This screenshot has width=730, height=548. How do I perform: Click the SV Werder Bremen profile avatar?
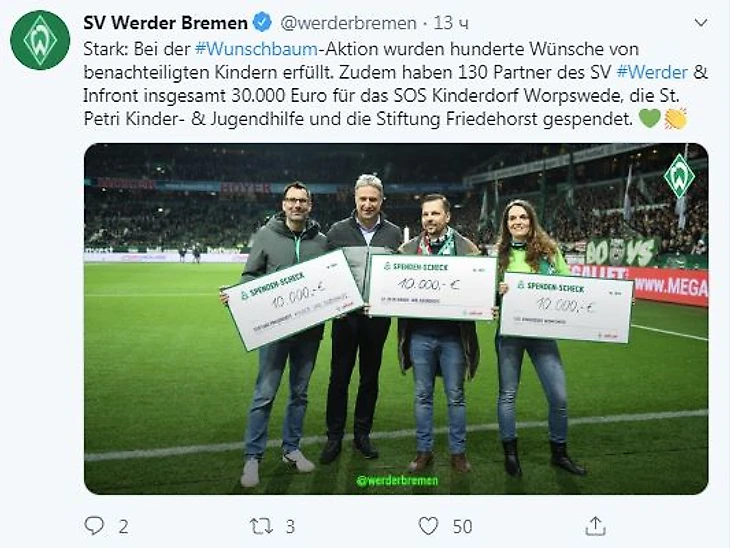tap(40, 40)
